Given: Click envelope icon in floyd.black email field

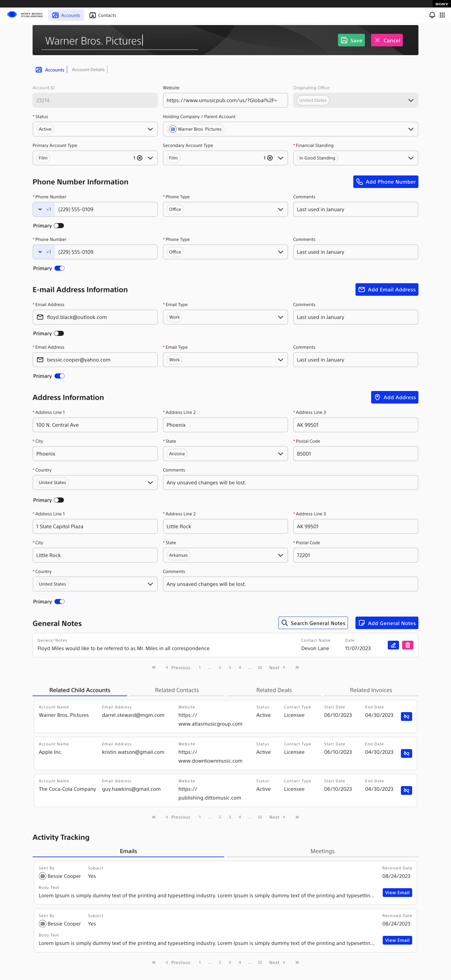Looking at the screenshot, I should pos(40,317).
